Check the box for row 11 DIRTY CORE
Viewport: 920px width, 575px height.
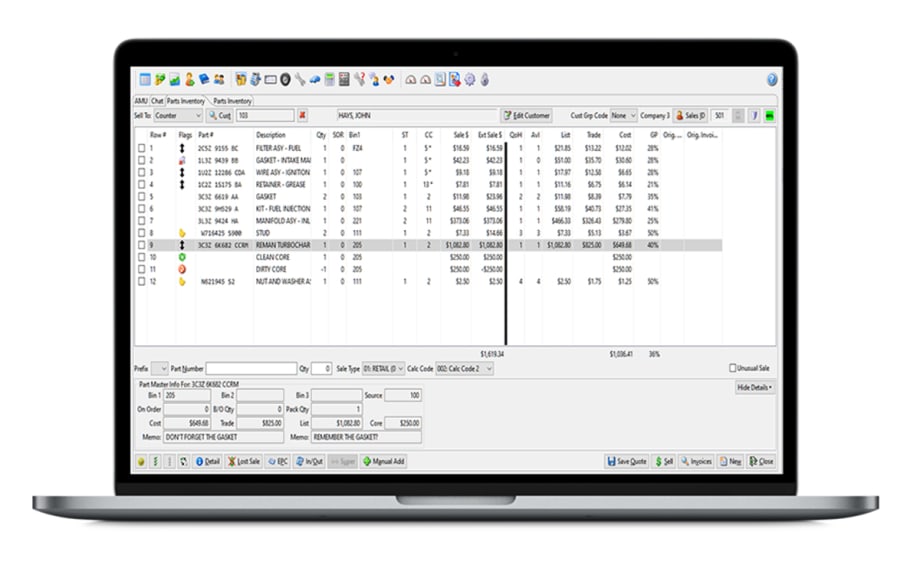pyautogui.click(x=141, y=269)
